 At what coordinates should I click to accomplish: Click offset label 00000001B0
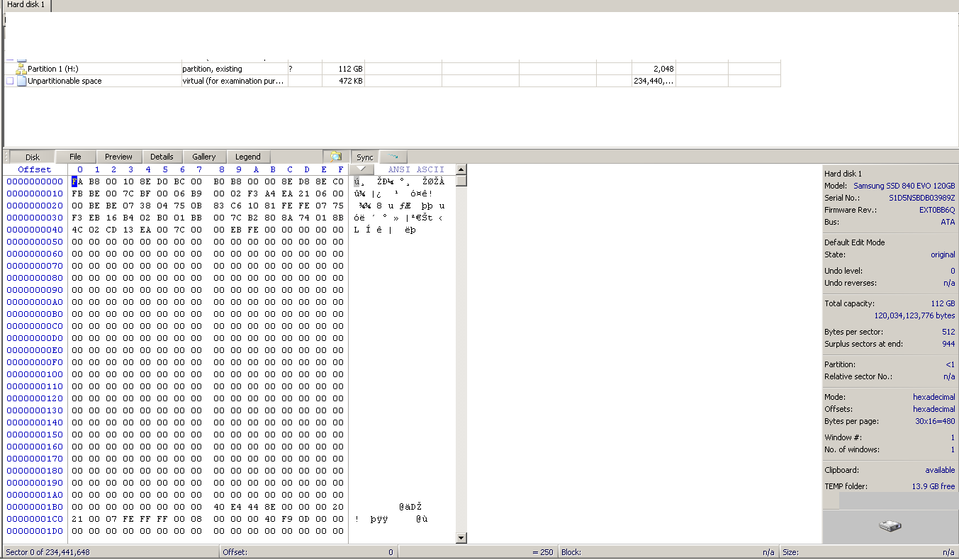click(x=35, y=507)
